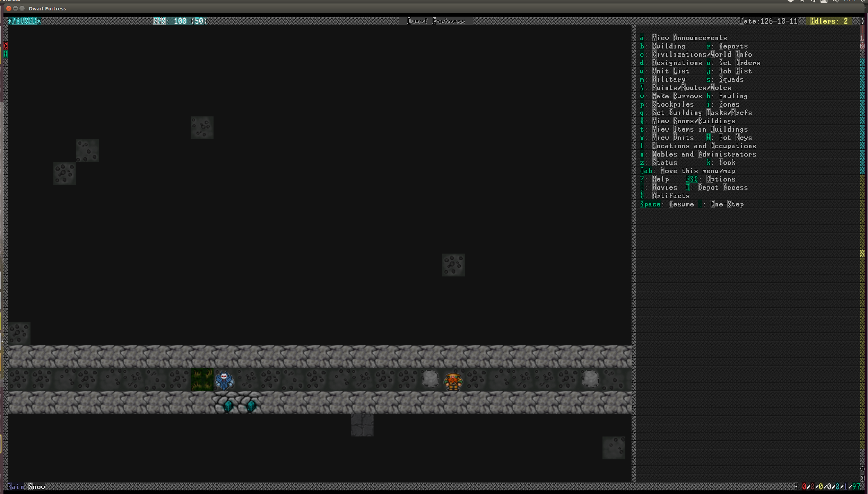Select View Units
Viewport: 868px width, 494px height.
pos(667,138)
